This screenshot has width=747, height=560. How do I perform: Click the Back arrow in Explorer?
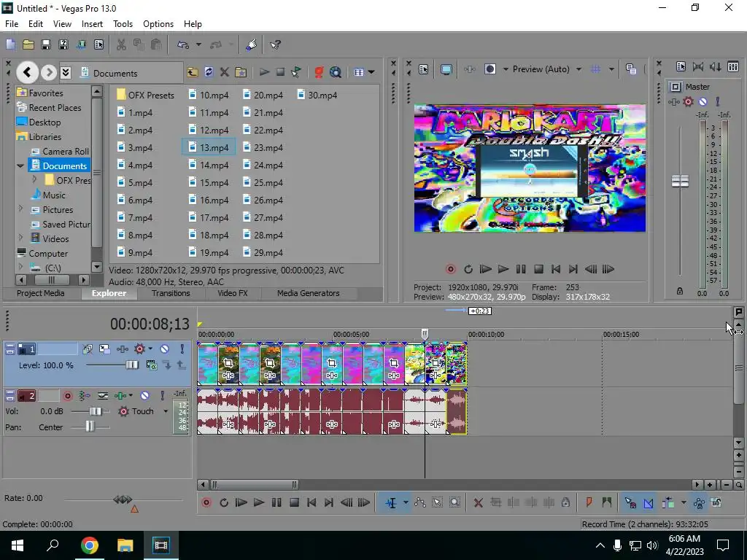27,72
